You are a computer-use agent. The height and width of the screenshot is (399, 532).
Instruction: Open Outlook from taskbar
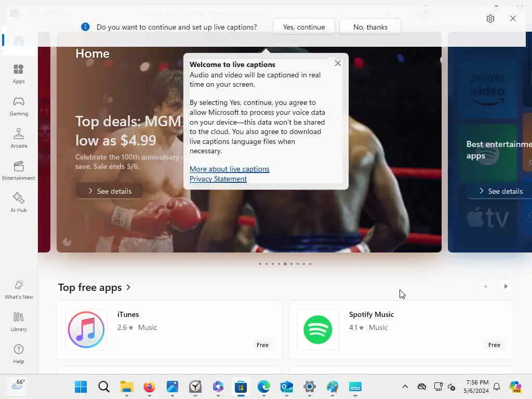click(x=287, y=387)
